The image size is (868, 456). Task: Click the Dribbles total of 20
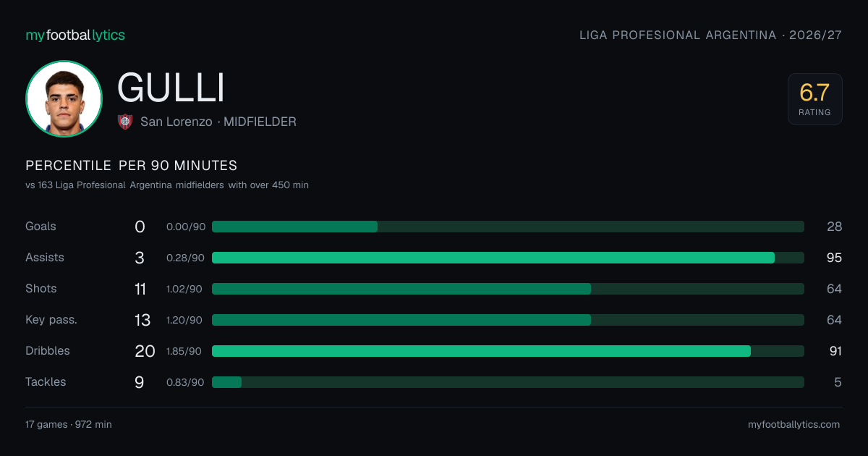145,351
